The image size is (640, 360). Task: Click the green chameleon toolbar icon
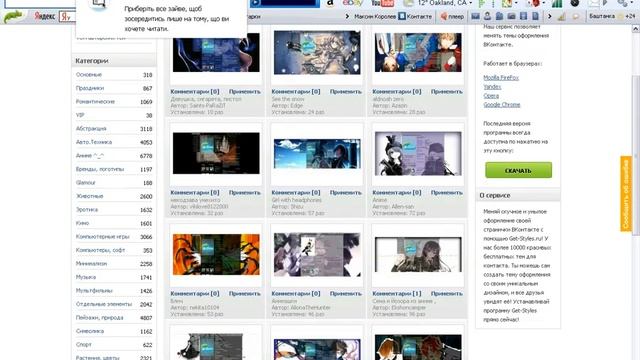tap(13, 17)
